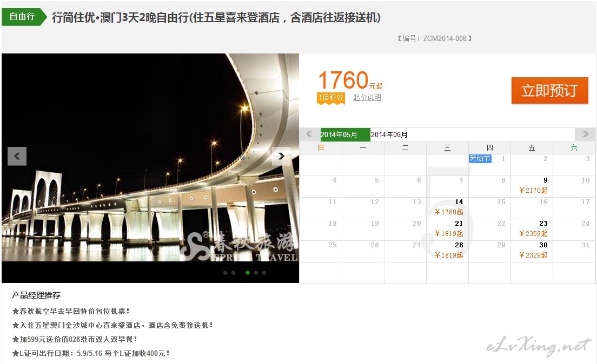Image resolution: width=597 pixels, height=364 pixels.
Task: Click the greyed-out date 31
Action: [x=586, y=245]
